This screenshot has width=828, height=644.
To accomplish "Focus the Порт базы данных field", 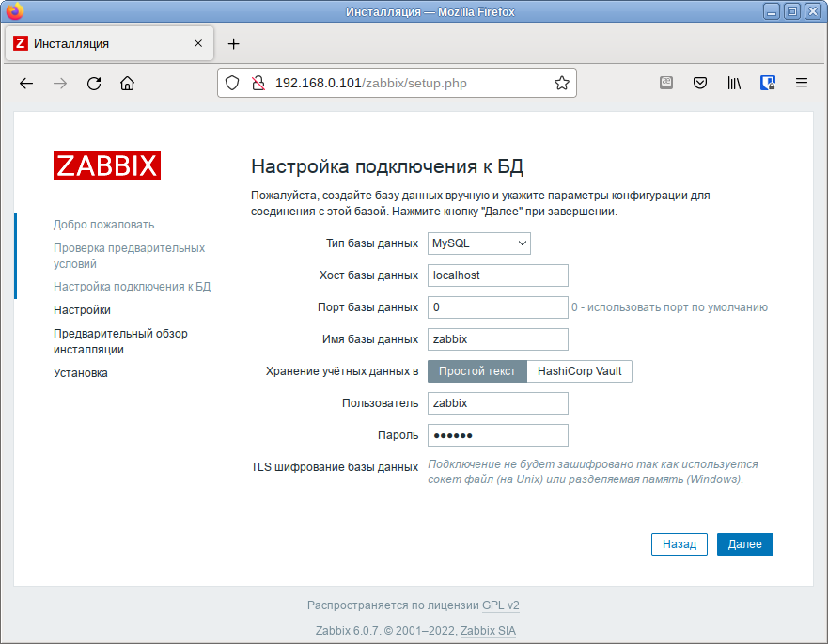I will click(x=498, y=307).
